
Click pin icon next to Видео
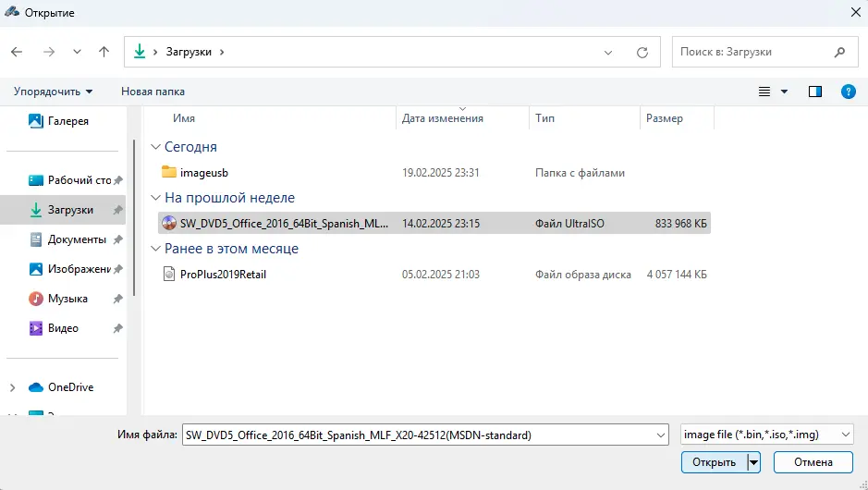click(x=118, y=328)
